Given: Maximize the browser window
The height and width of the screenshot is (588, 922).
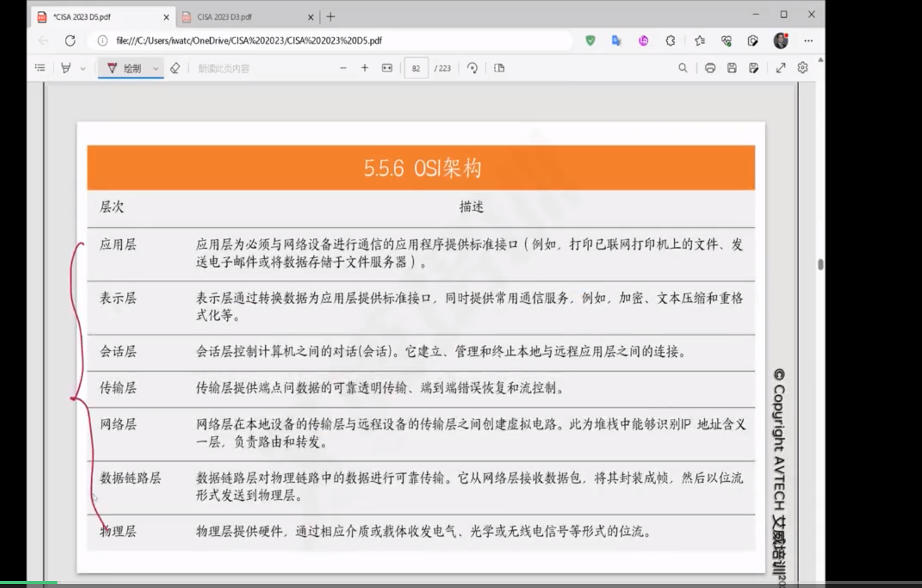Looking at the screenshot, I should click(x=784, y=14).
